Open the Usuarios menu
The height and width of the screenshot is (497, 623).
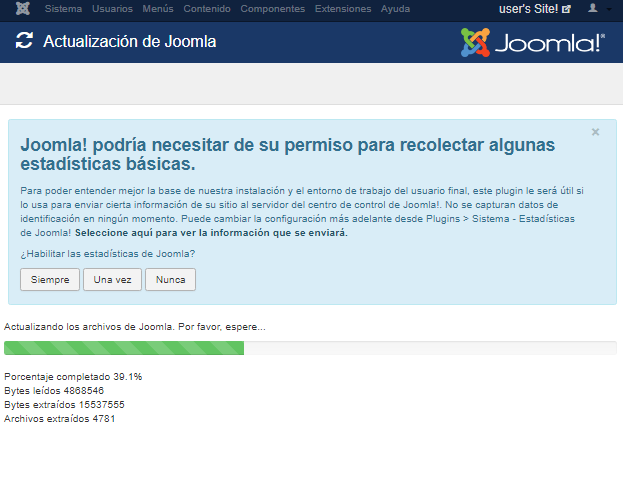pos(112,9)
